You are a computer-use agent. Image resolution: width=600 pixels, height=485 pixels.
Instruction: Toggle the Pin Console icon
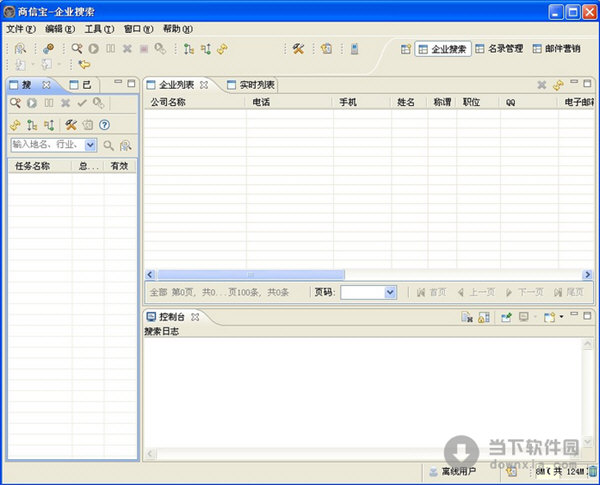pos(506,317)
